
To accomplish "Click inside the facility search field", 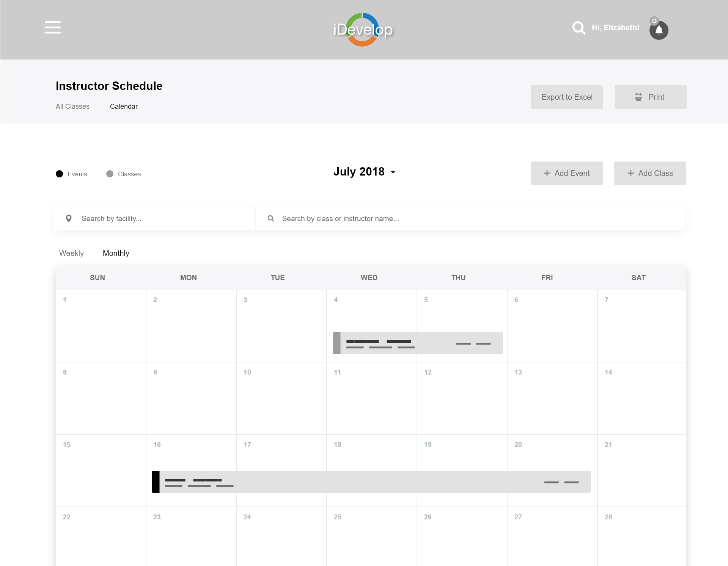I will (x=159, y=218).
